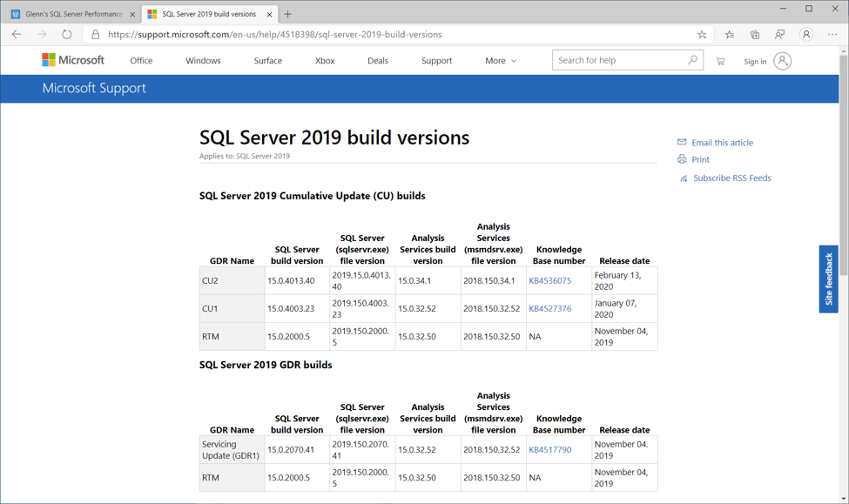This screenshot has height=504, width=849.
Task: Open the Windows menu item
Action: [x=203, y=61]
